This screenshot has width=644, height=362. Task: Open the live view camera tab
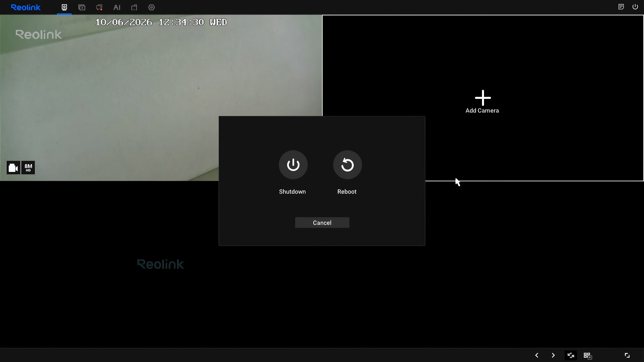pyautogui.click(x=64, y=7)
